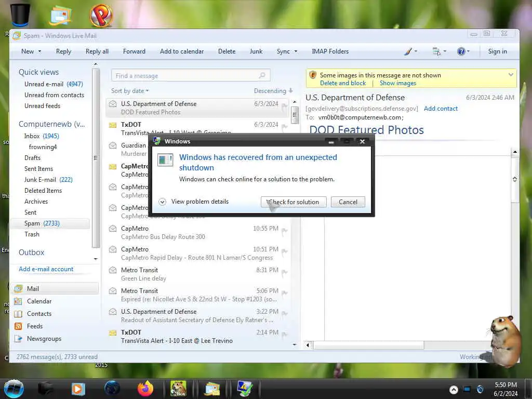Viewport: 532px width, 399px height.
Task: Click Reply in the toolbar
Action: [63, 51]
